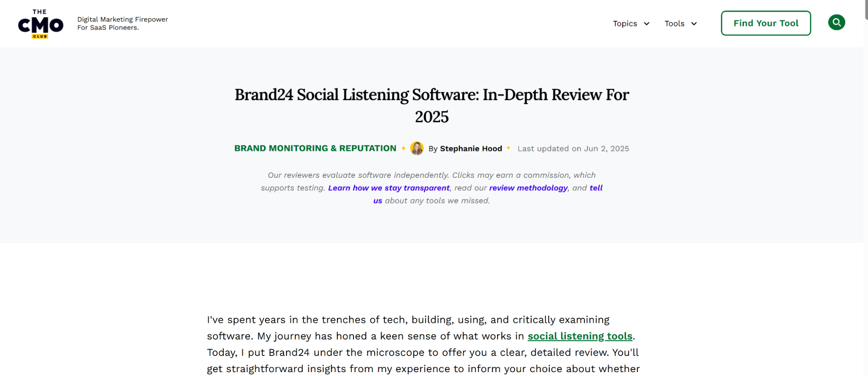This screenshot has width=868, height=376.
Task: Open the review methodology link
Action: (x=528, y=188)
